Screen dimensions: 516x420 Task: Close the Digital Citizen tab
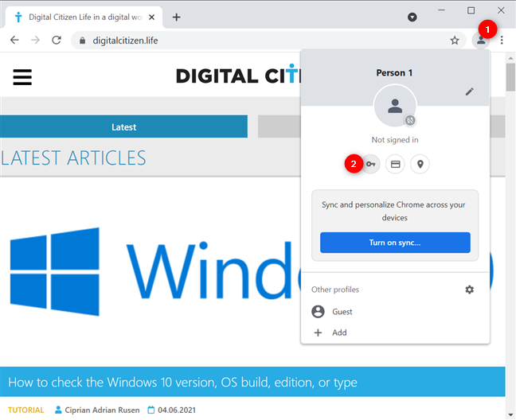pos(151,17)
